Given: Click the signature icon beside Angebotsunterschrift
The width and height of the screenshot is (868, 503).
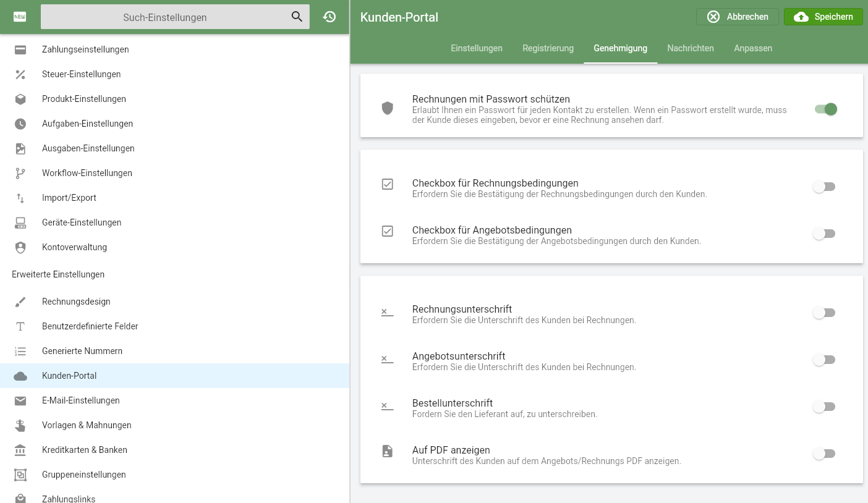Looking at the screenshot, I should pyautogui.click(x=388, y=360).
